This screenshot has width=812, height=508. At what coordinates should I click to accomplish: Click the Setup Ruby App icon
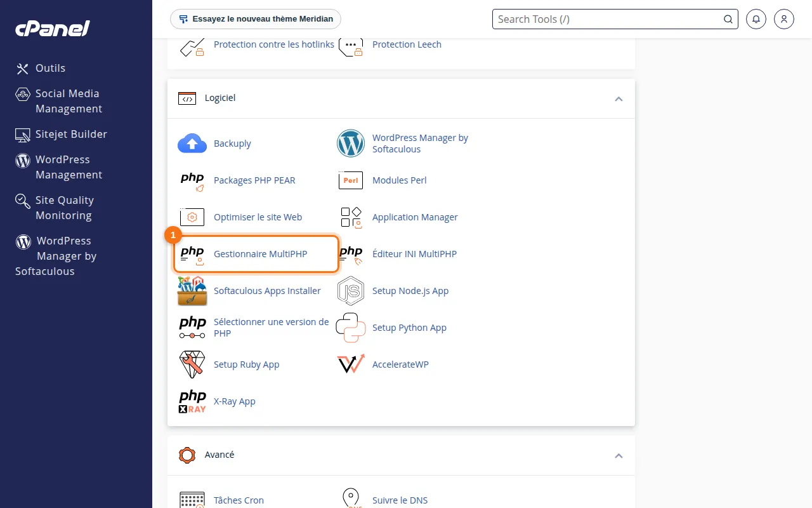pyautogui.click(x=192, y=364)
